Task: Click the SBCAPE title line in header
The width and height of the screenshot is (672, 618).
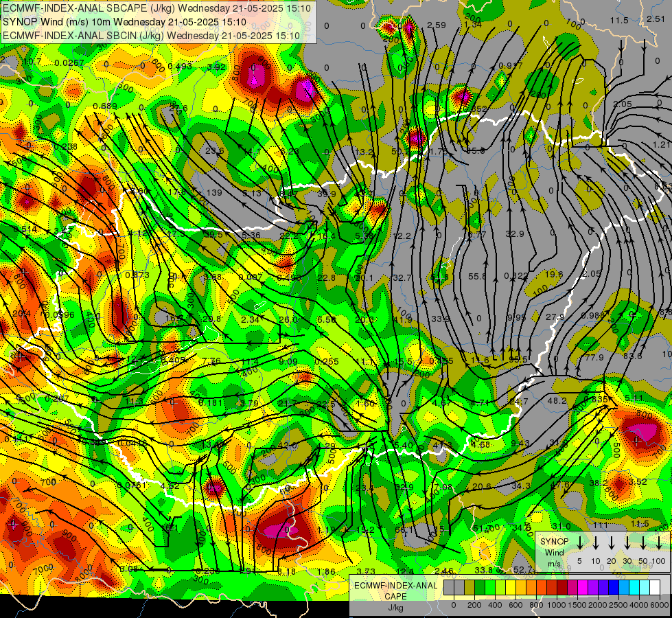Action: point(157,8)
